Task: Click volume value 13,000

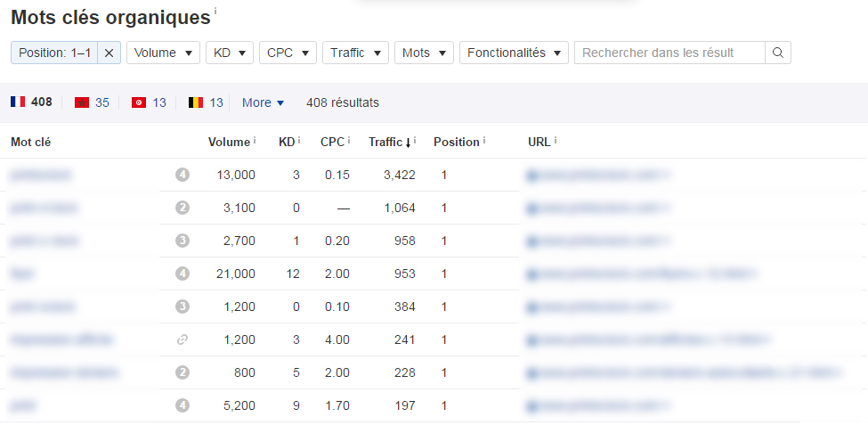Action: (236, 176)
